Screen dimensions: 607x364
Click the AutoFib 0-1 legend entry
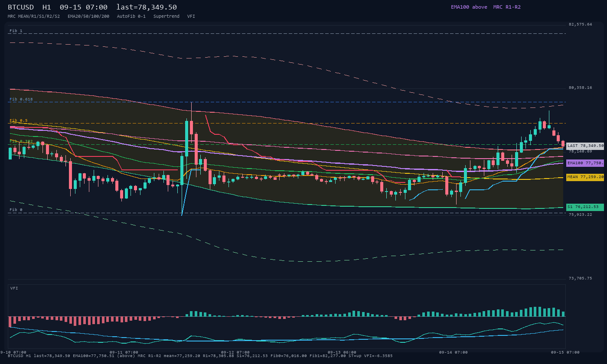coord(131,16)
